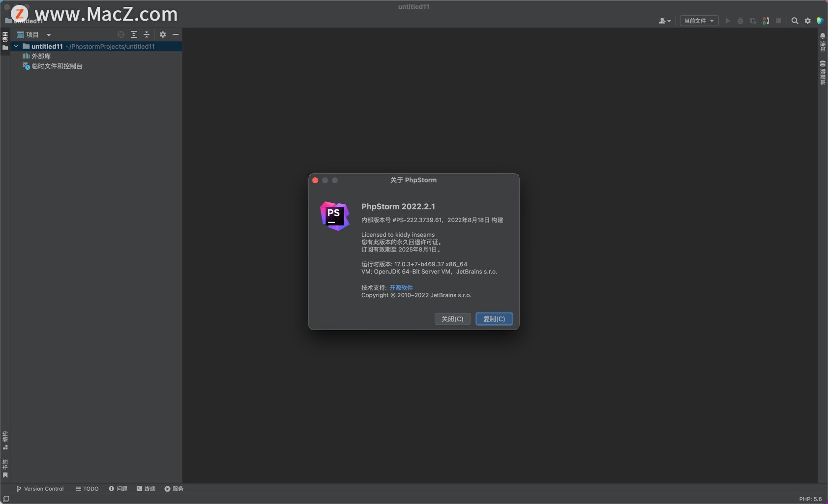
Task: Click the Expand All icon in project panel
Action: point(134,35)
